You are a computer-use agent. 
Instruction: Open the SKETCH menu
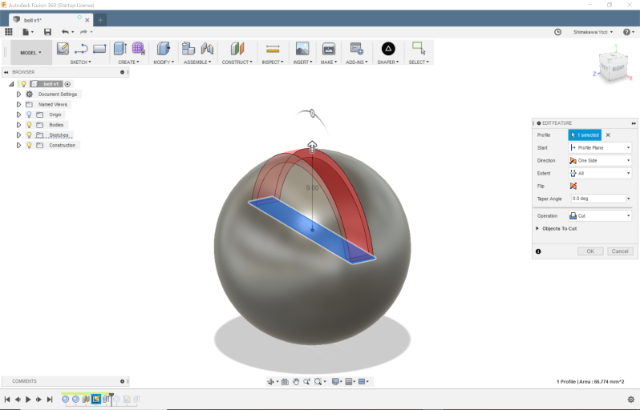tap(80, 62)
